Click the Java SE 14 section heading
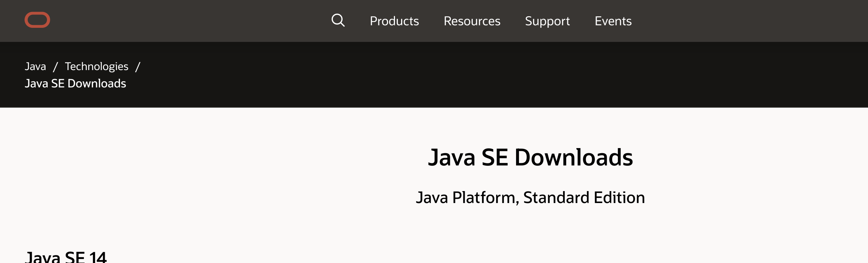This screenshot has width=868, height=263. pyautogui.click(x=66, y=257)
